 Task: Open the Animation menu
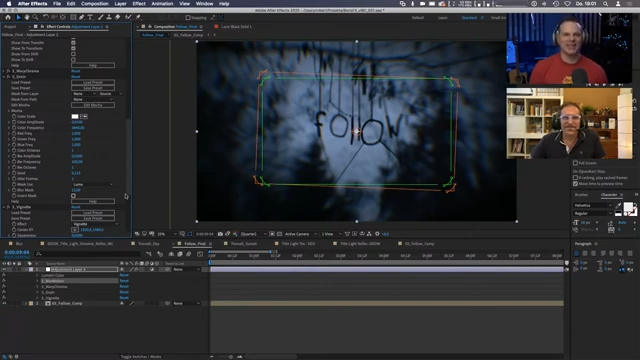[x=162, y=4]
